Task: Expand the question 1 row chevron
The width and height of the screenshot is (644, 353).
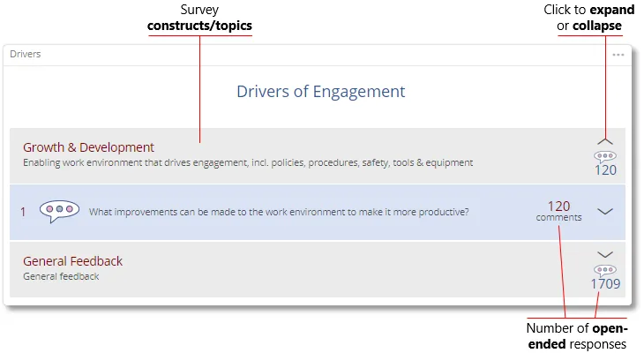Action: (x=605, y=212)
